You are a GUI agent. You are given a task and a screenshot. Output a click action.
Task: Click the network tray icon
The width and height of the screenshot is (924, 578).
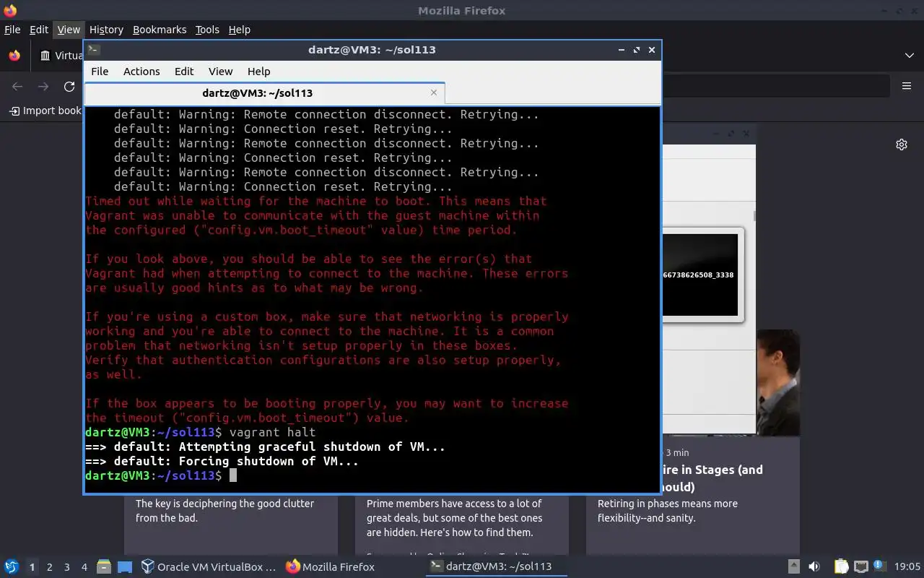pyautogui.click(x=860, y=567)
